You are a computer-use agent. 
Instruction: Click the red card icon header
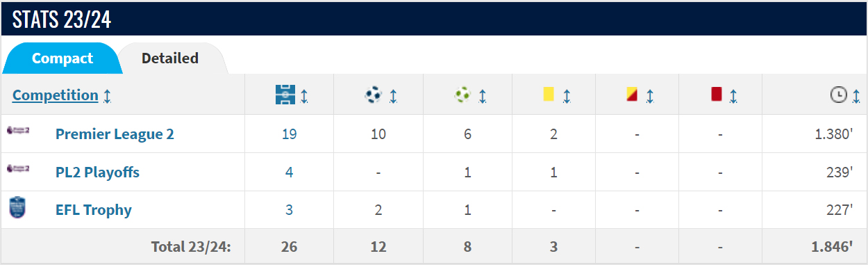tap(717, 95)
